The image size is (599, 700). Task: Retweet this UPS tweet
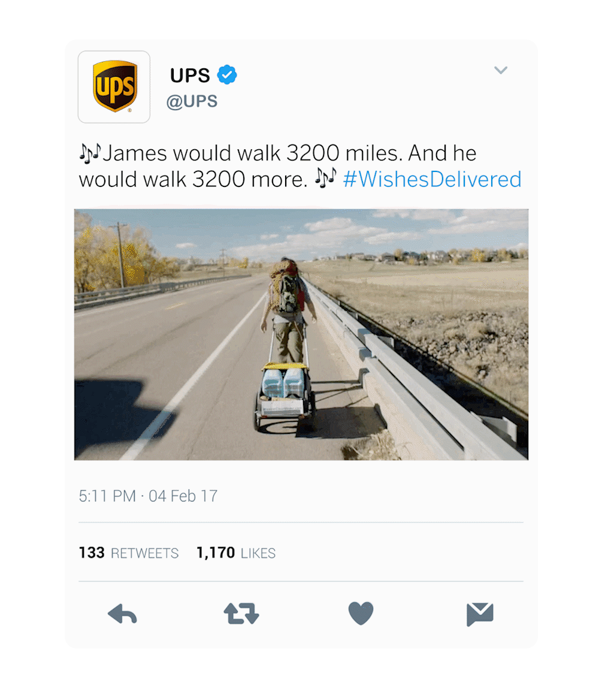coord(241,613)
